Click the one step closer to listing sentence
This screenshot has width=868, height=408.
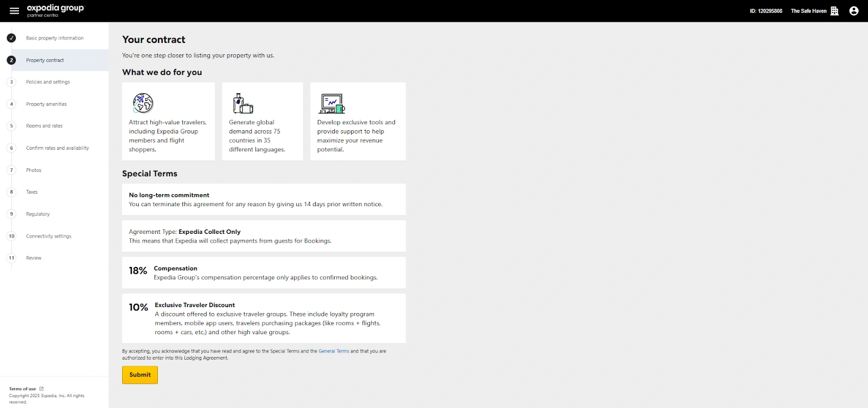pyautogui.click(x=198, y=55)
